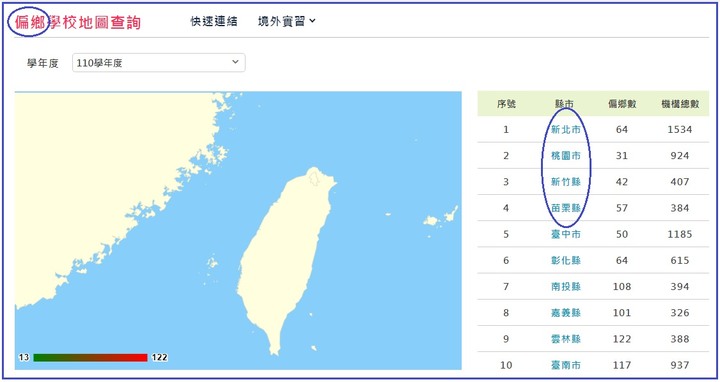
Task: Click the 101 remote count for 嘉義縣
Action: pos(622,313)
